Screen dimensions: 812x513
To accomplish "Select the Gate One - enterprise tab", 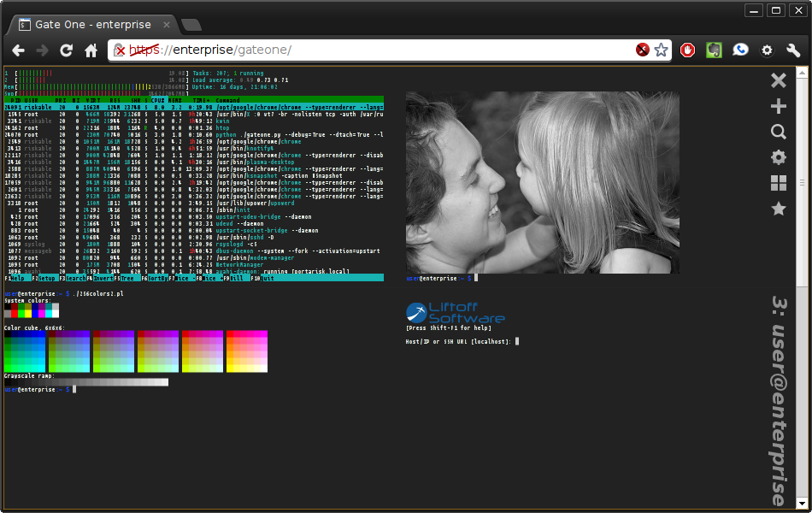I will tap(94, 24).
